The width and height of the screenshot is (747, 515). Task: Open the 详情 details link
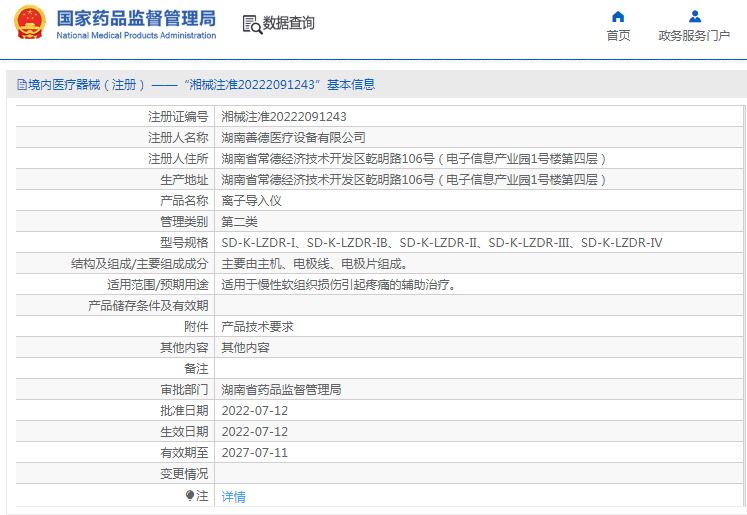click(233, 497)
